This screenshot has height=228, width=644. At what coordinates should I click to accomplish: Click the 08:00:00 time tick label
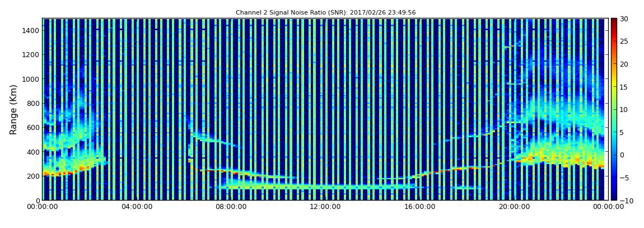tap(231, 207)
